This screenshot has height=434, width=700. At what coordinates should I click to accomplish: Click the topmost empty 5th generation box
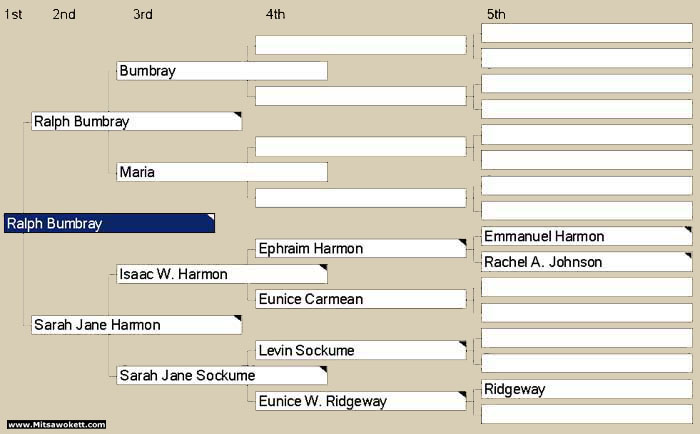click(586, 33)
